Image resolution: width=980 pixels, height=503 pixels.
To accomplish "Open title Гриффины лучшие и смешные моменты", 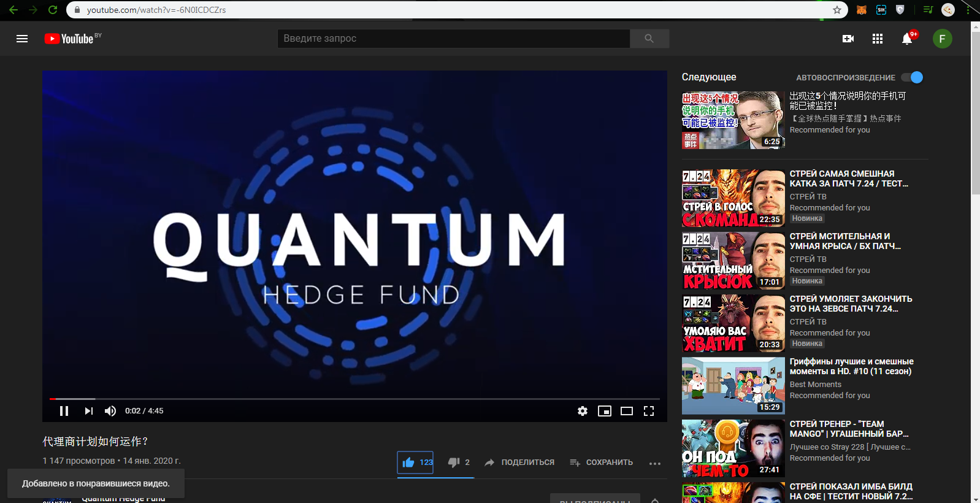I will click(x=851, y=366).
